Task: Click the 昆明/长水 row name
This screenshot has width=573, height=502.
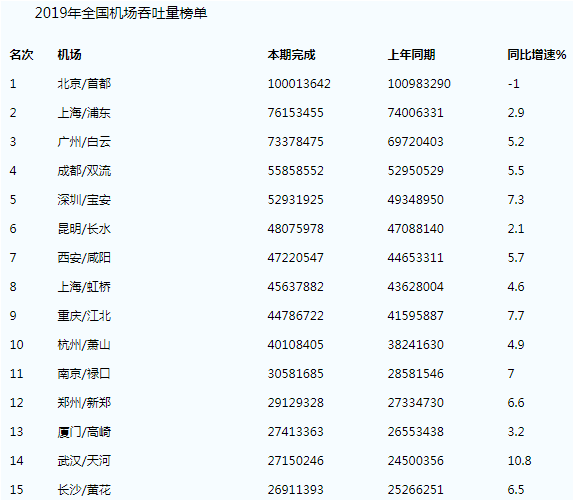Action: point(84,229)
